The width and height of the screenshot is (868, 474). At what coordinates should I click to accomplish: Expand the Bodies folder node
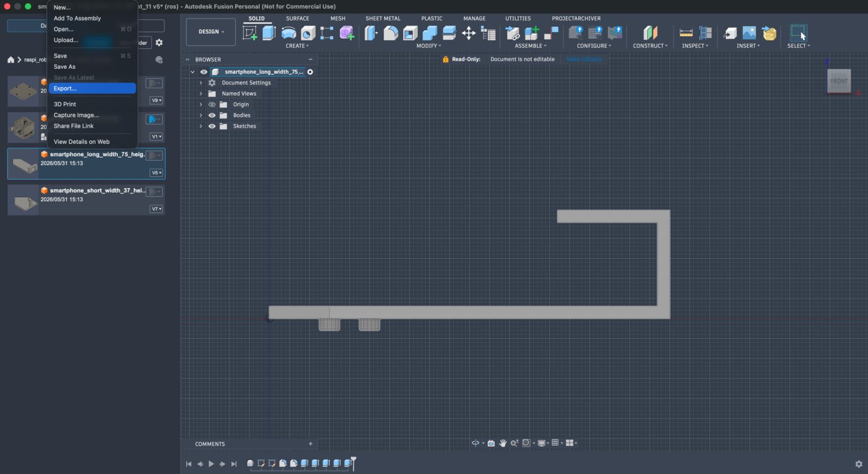[x=201, y=115]
